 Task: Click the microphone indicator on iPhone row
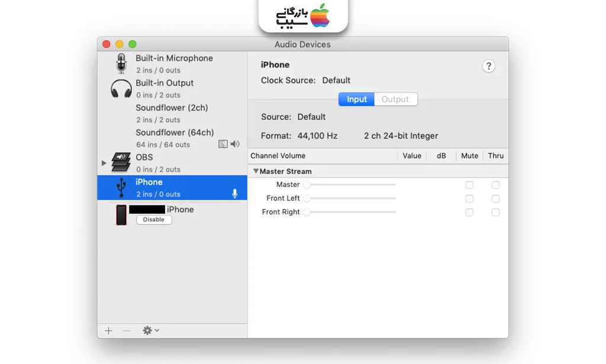pyautogui.click(x=234, y=194)
